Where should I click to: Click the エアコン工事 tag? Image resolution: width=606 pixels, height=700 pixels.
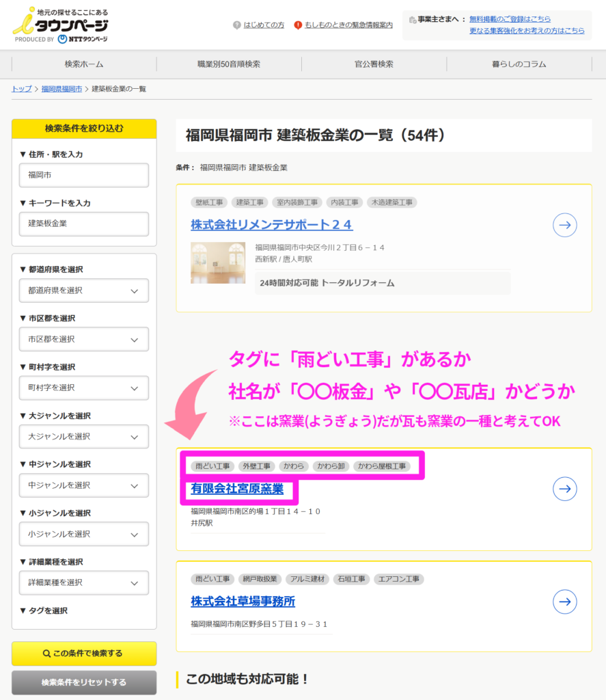coord(399,579)
